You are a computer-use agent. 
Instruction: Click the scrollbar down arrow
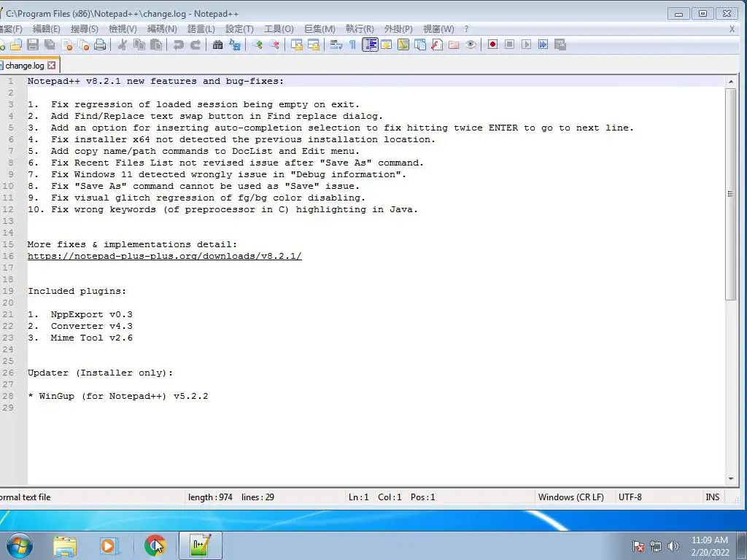coord(731,479)
